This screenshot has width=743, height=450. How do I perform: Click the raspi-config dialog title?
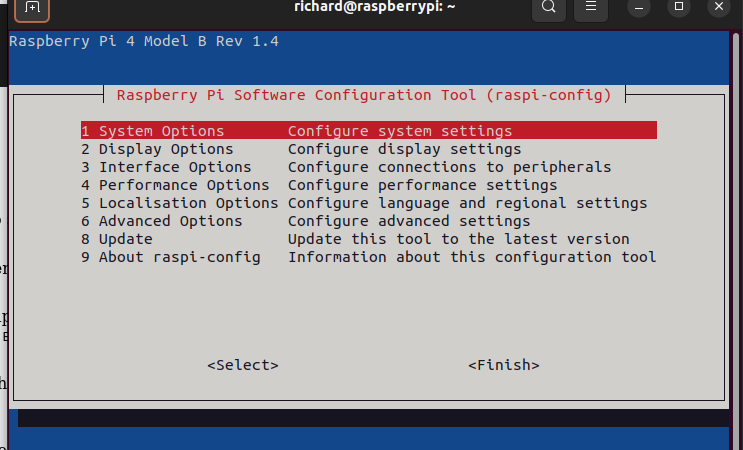[364, 95]
